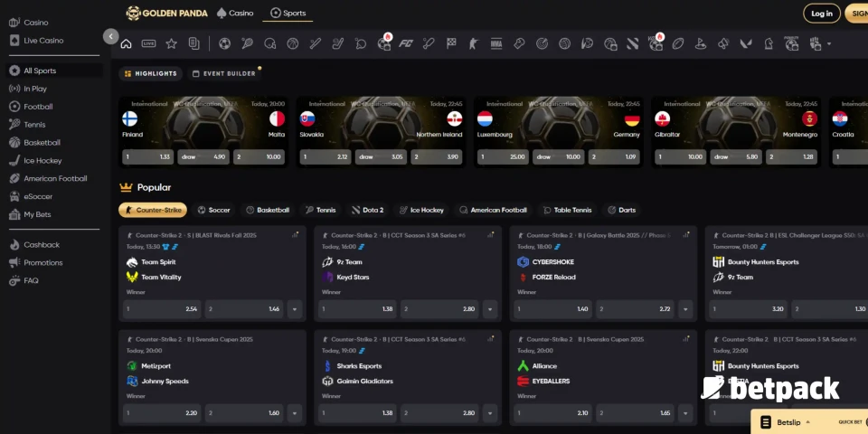Select the table tennis paddle icon

tap(361, 43)
